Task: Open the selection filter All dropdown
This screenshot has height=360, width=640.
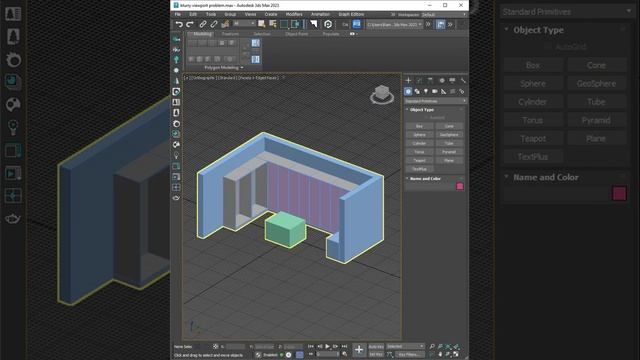Action: pos(244,24)
